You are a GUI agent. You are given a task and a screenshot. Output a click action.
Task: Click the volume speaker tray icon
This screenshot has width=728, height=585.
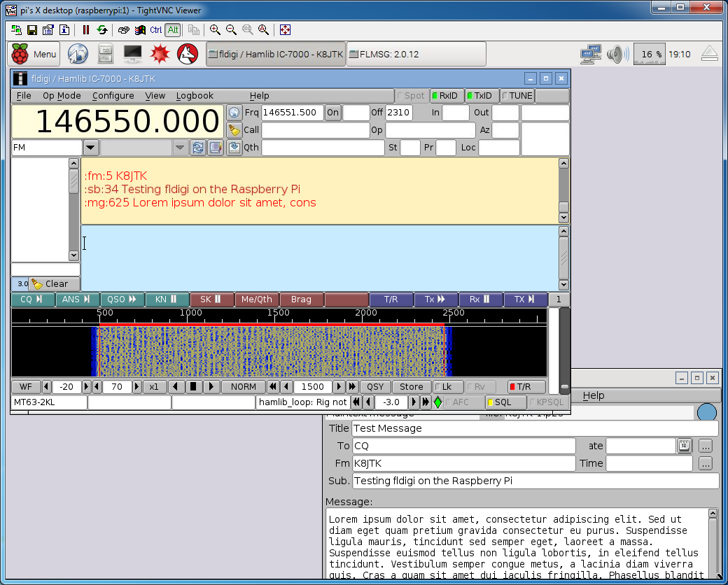617,55
